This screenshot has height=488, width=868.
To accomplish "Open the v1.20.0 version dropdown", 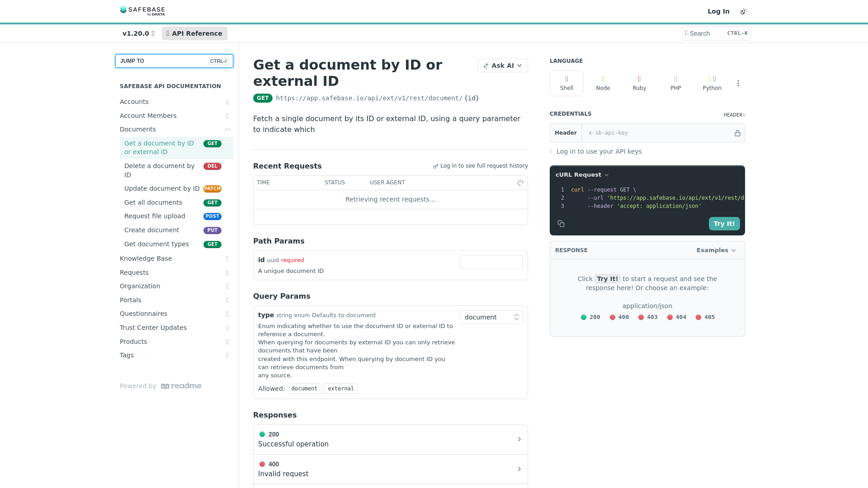I will point(138,33).
